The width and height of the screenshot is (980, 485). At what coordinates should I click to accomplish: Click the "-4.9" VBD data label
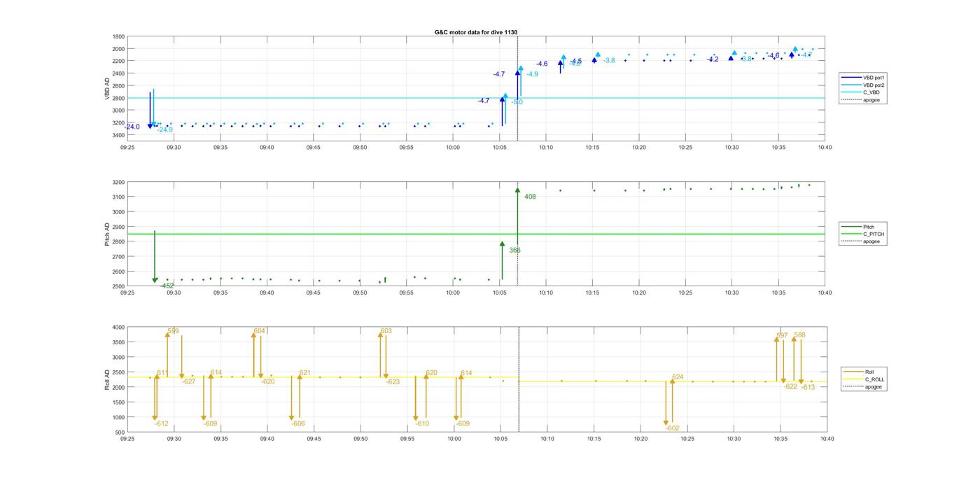coord(532,74)
